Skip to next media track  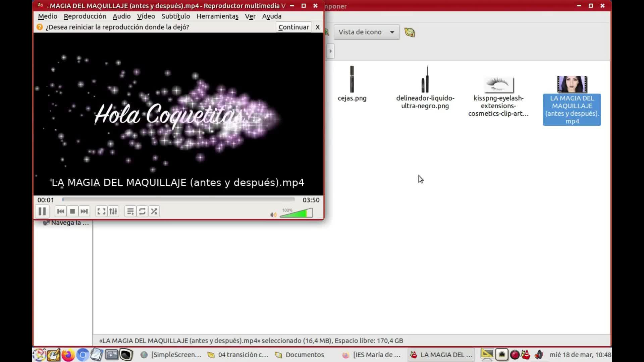(84, 212)
